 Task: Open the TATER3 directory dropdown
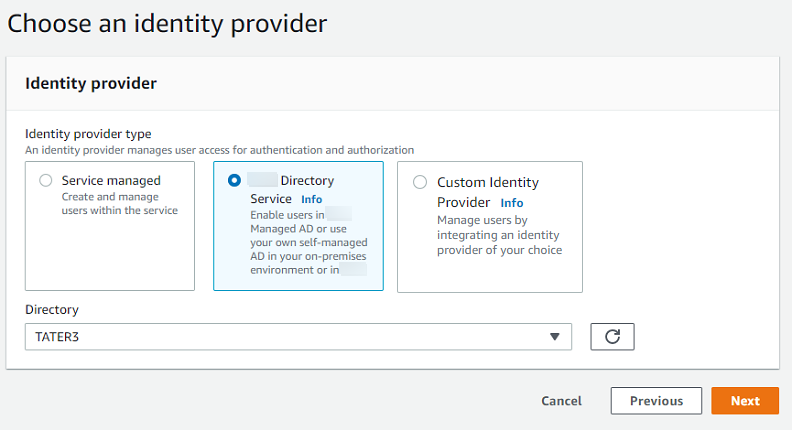(297, 337)
